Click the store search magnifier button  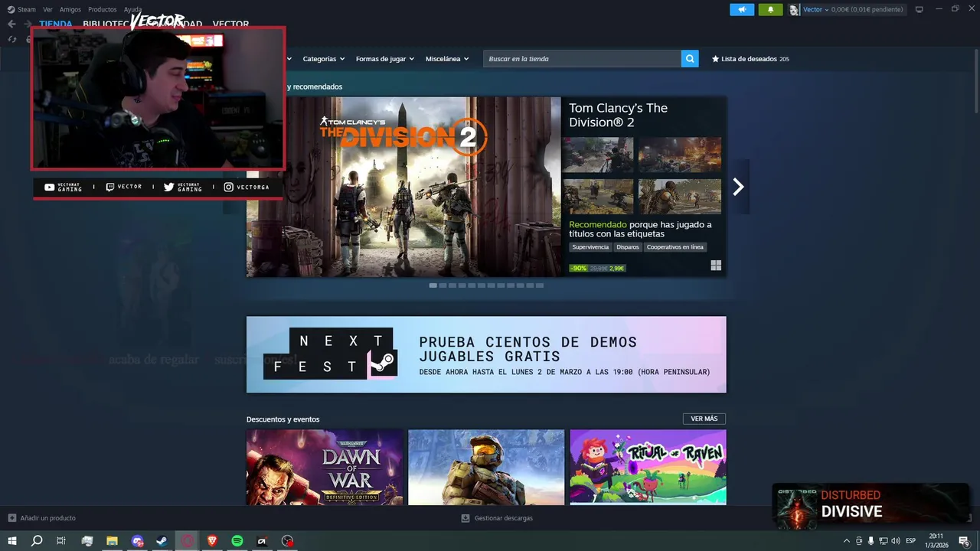(x=690, y=59)
